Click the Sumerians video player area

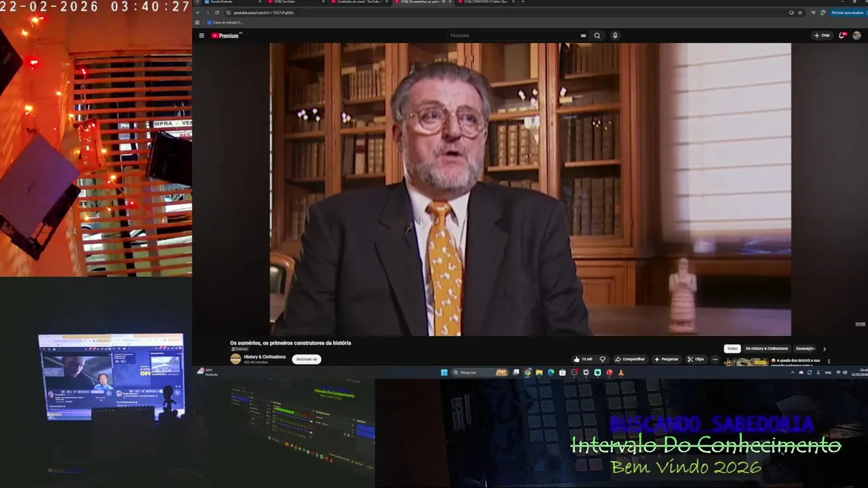pos(530,189)
